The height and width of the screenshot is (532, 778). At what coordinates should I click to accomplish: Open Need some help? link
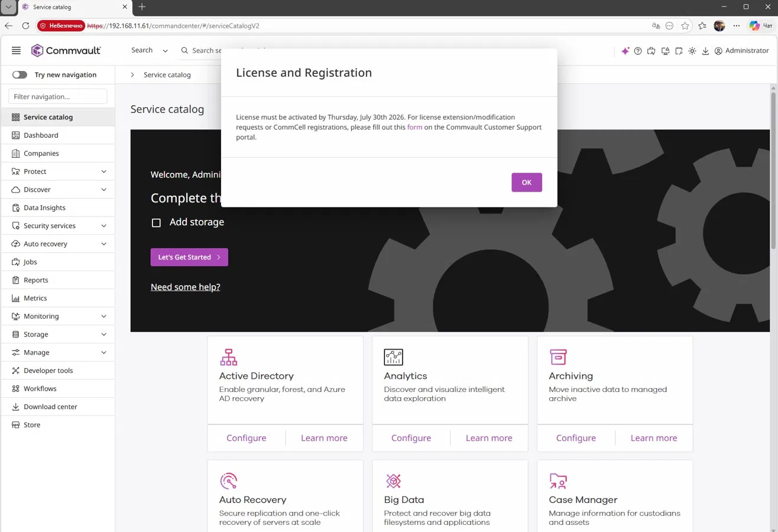(x=186, y=287)
